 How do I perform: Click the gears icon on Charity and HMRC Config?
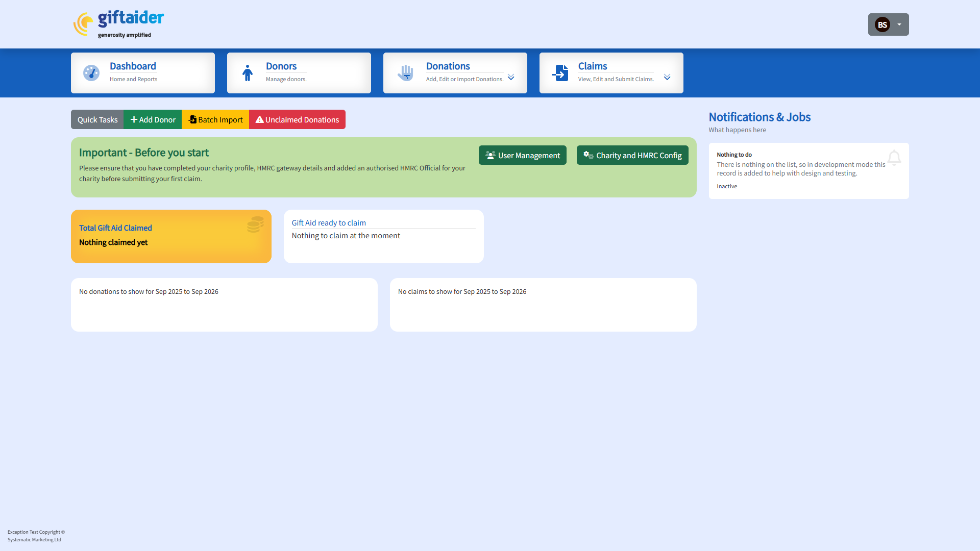[x=589, y=155]
